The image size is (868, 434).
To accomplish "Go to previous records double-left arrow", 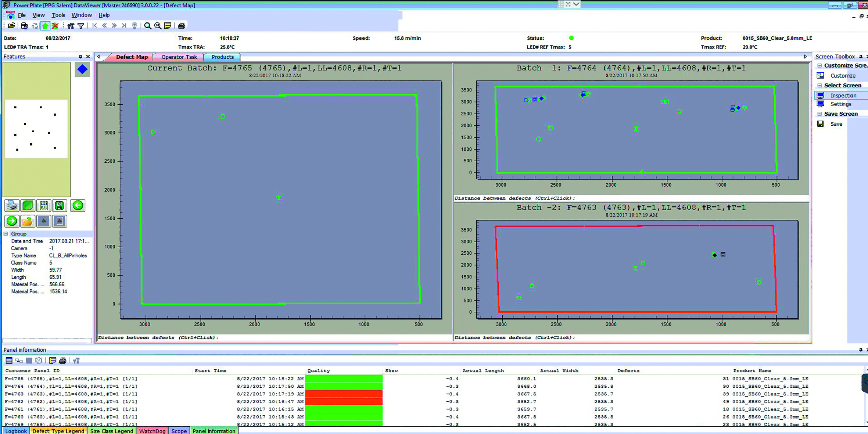I will (104, 26).
